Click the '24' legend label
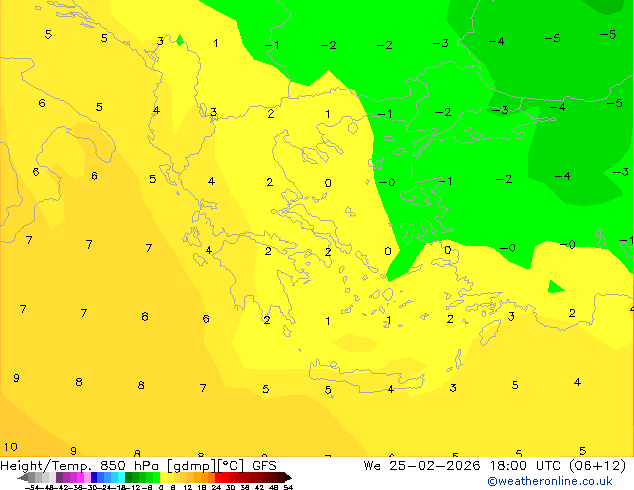This screenshot has width=634, height=490. point(216,488)
